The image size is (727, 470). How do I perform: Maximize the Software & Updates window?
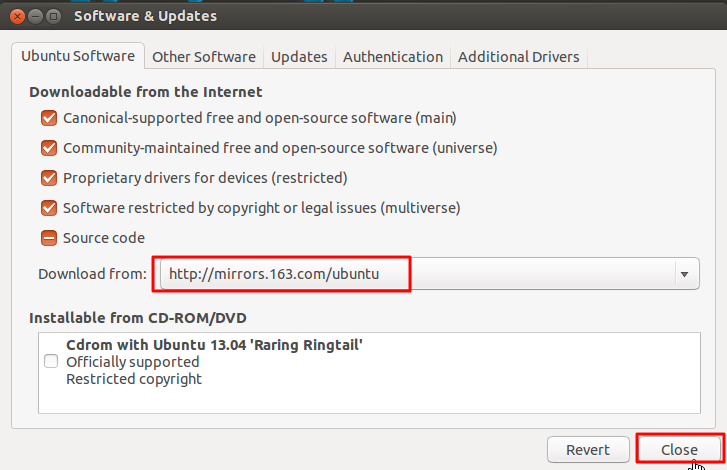coord(52,16)
